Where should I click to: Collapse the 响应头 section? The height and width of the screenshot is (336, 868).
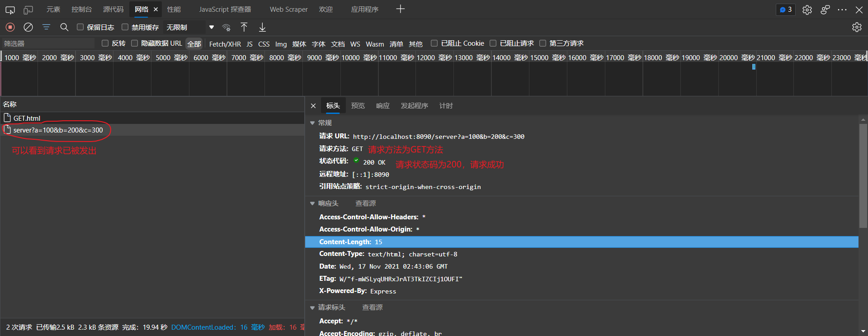point(312,203)
